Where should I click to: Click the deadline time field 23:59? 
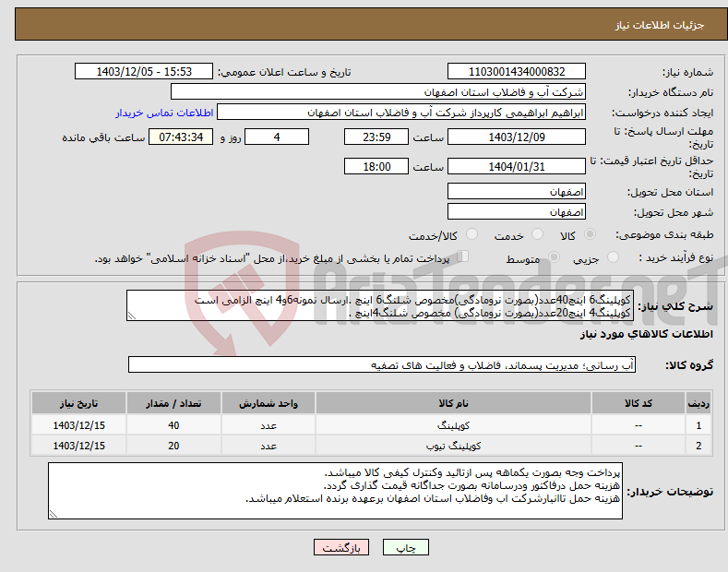tap(376, 137)
